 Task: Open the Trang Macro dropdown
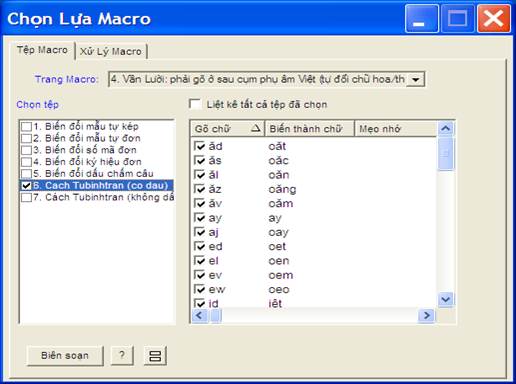point(415,80)
